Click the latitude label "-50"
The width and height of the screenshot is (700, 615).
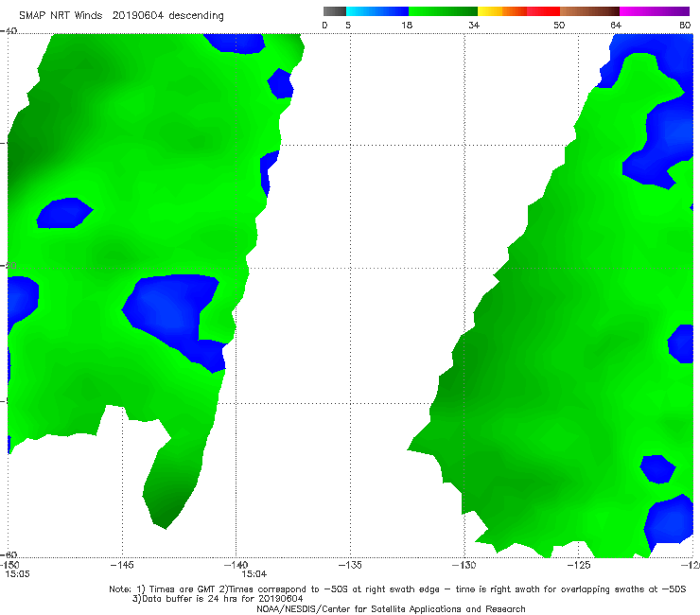[x=9, y=265]
